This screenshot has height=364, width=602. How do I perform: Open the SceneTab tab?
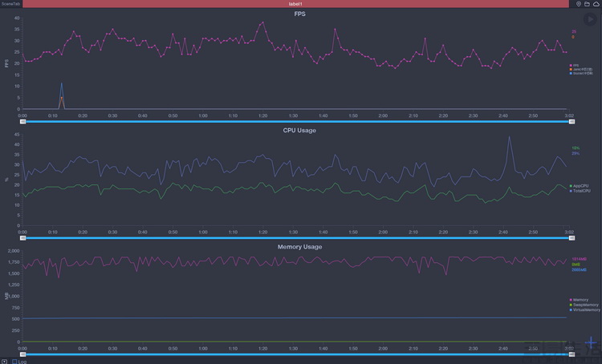coord(10,4)
